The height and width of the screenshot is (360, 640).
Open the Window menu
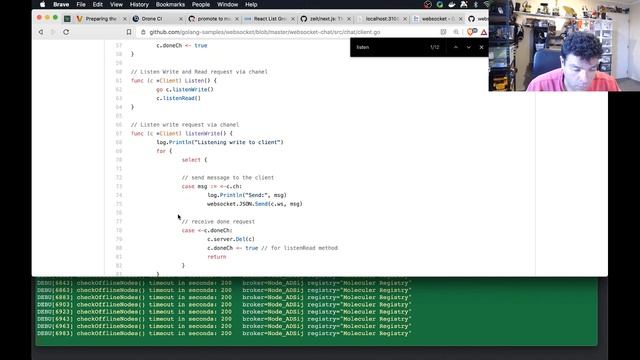227,4
